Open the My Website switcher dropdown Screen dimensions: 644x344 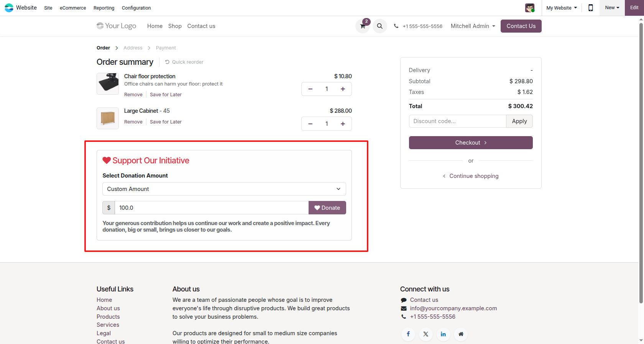[562, 8]
